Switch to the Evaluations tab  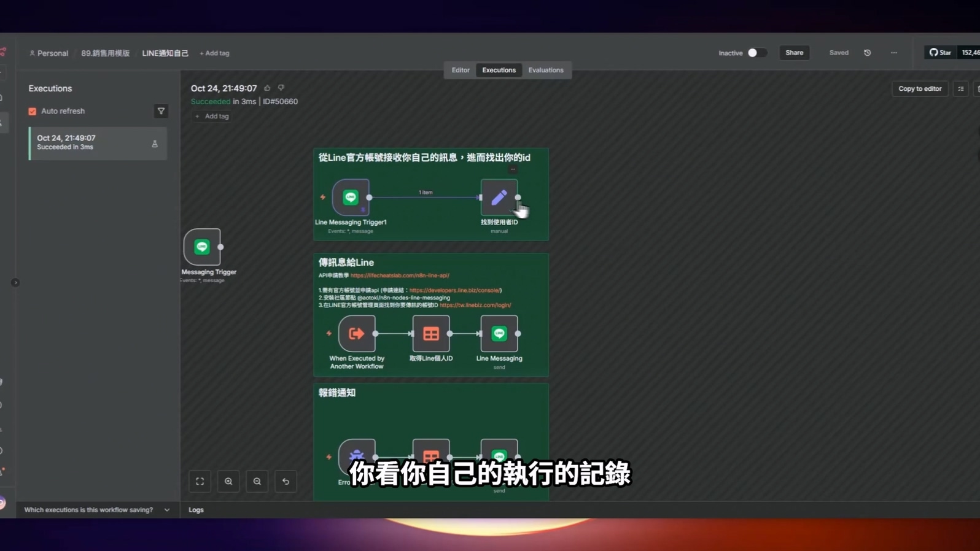point(546,70)
